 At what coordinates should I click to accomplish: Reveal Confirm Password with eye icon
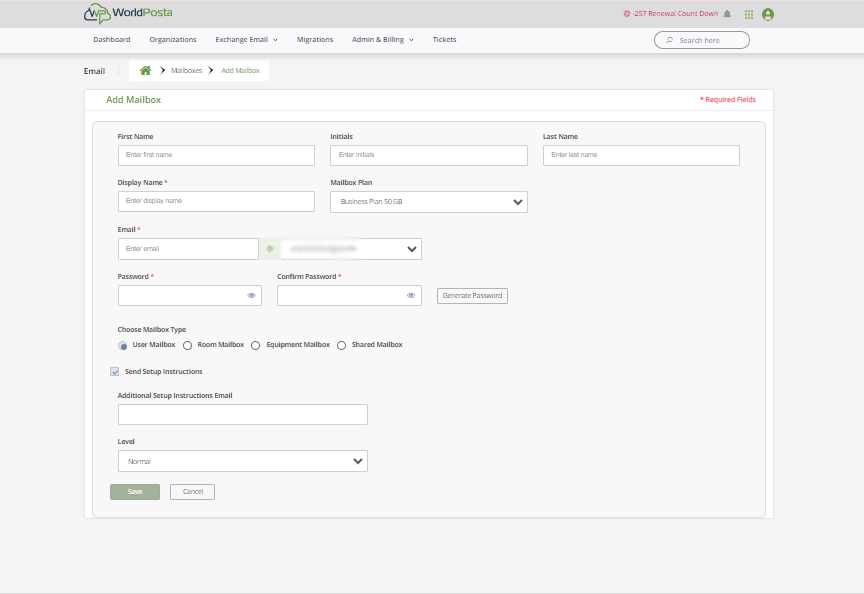(411, 296)
